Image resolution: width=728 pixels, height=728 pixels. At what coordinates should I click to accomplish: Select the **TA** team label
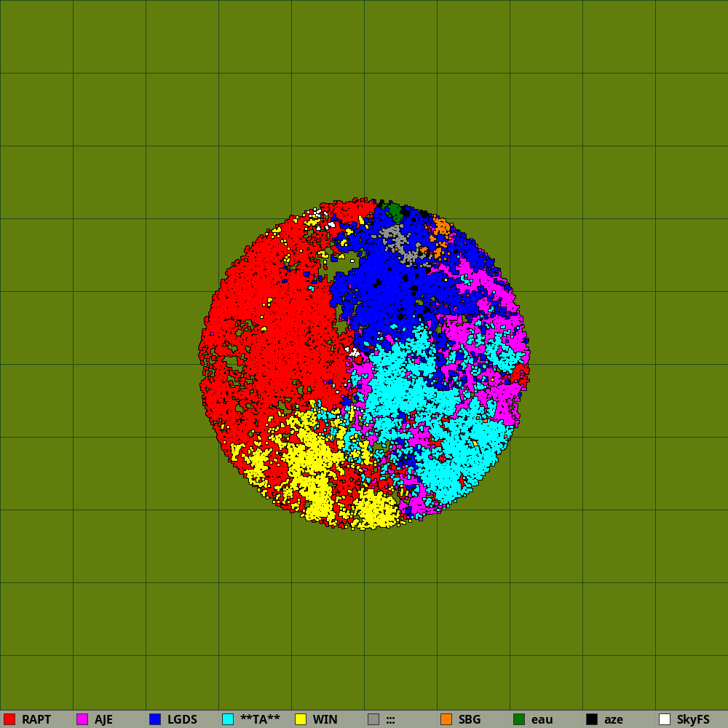tap(260, 719)
